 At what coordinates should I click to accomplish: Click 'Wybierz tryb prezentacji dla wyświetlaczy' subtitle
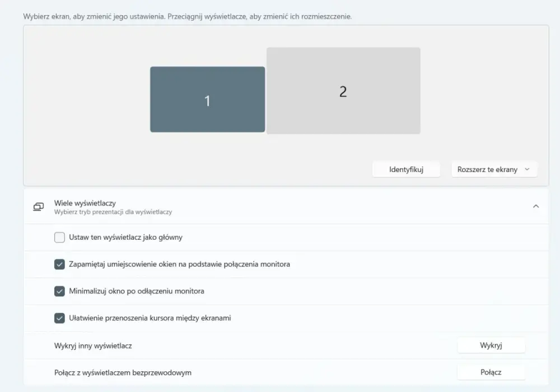click(113, 212)
